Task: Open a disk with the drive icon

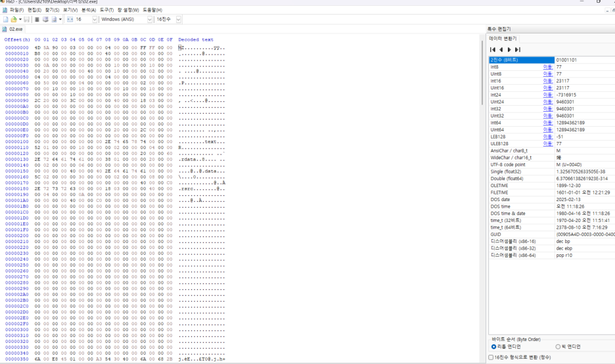Action: tap(45, 19)
